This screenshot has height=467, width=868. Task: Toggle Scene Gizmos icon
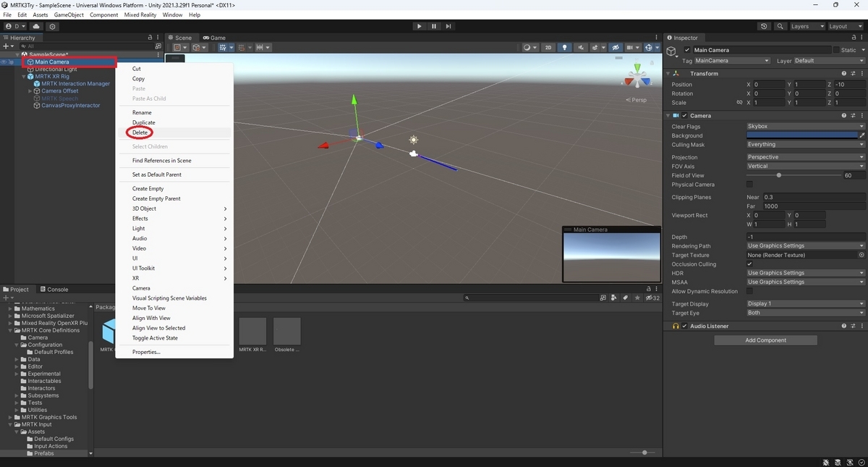tap(650, 48)
